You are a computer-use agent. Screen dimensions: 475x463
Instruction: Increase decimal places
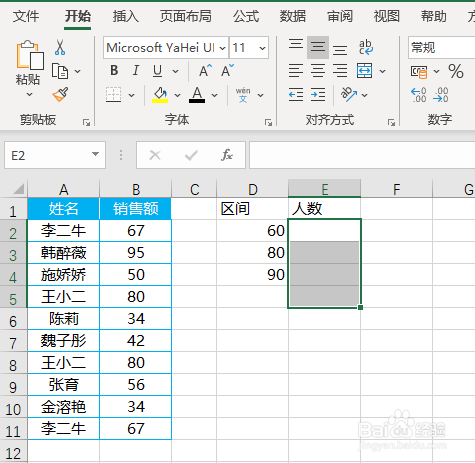click(419, 95)
